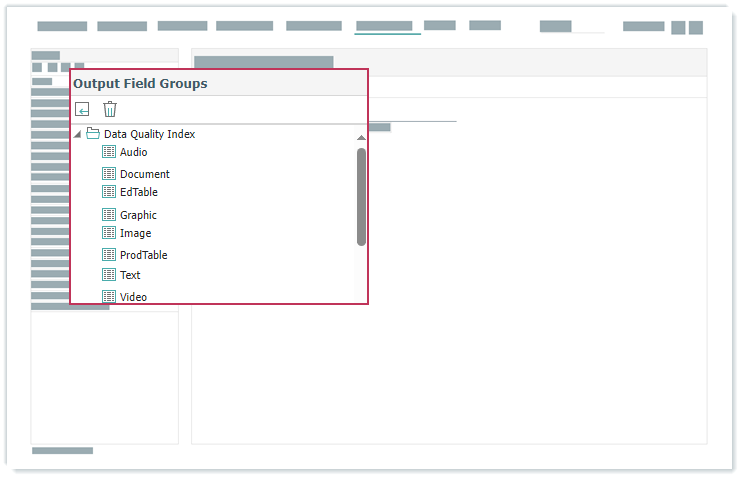
Task: Click the table icon beside EdTable
Action: (x=109, y=192)
